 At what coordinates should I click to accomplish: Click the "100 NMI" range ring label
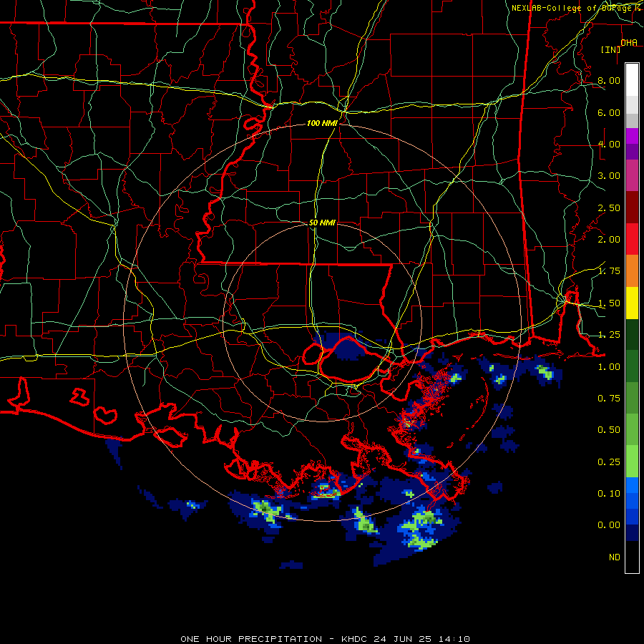(322, 123)
